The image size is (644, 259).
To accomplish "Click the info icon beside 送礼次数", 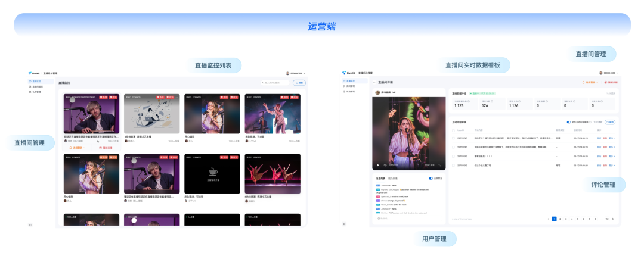I will tap(575, 101).
